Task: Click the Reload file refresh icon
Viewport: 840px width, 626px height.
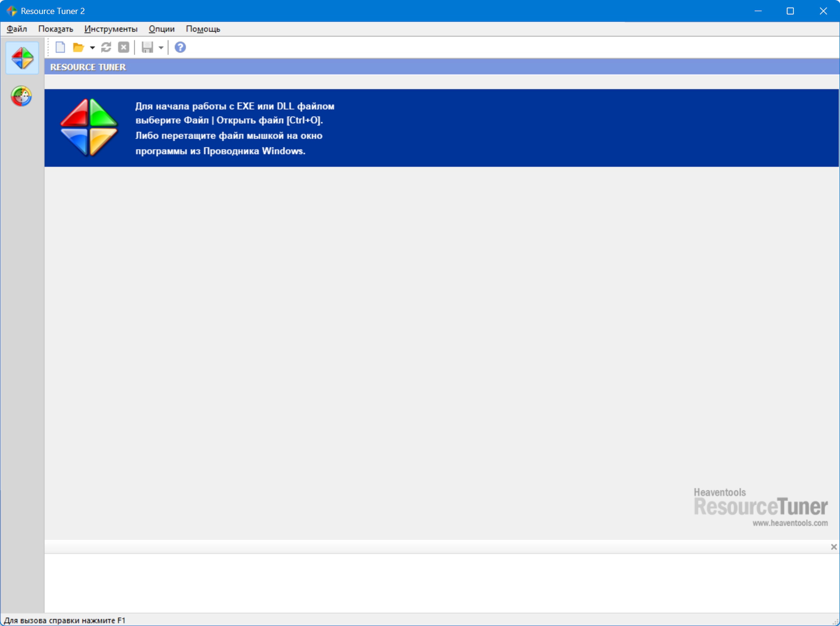Action: (x=106, y=47)
